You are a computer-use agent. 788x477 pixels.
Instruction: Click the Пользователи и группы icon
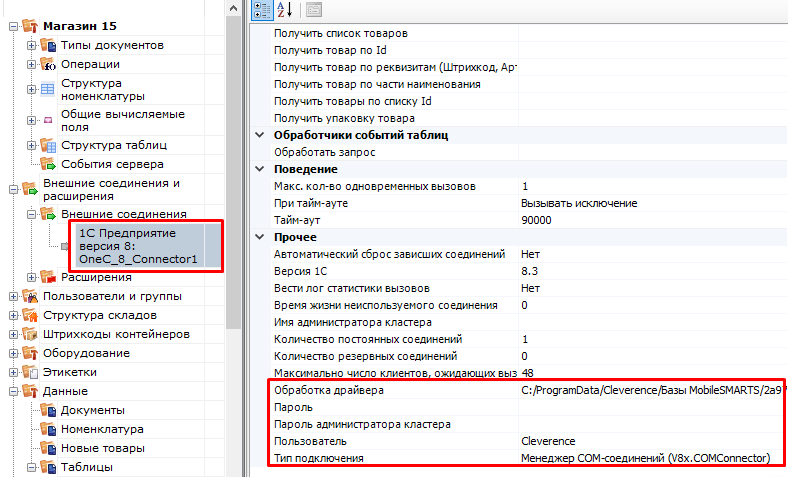[30, 296]
